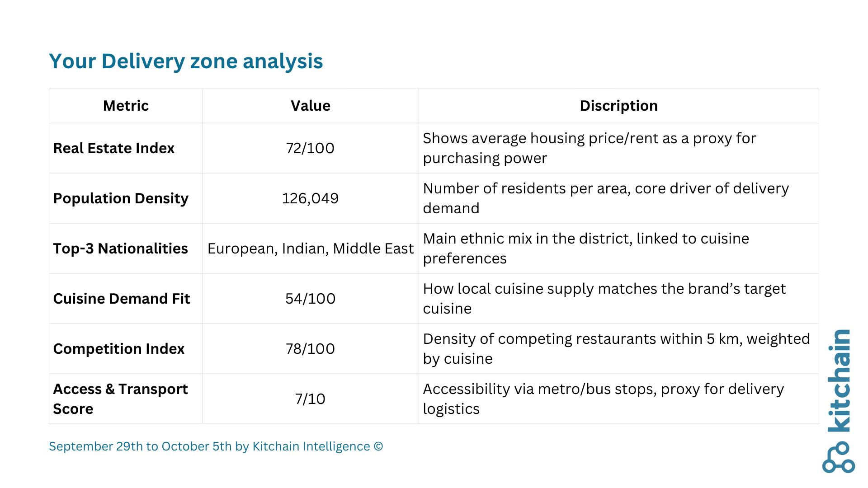Click the Top-3 Nationalities label
Screen dimensions: 868x488
120,249
